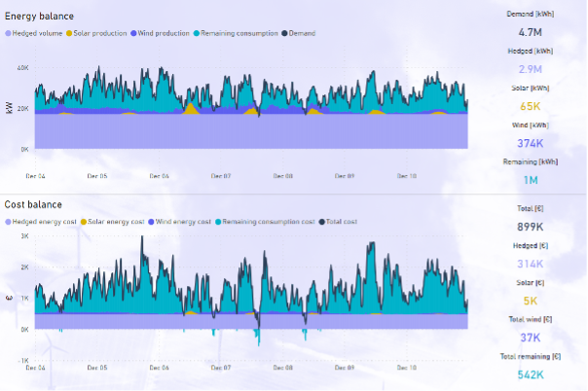
Task: Click the Cost balance chart title
Action: (33, 205)
